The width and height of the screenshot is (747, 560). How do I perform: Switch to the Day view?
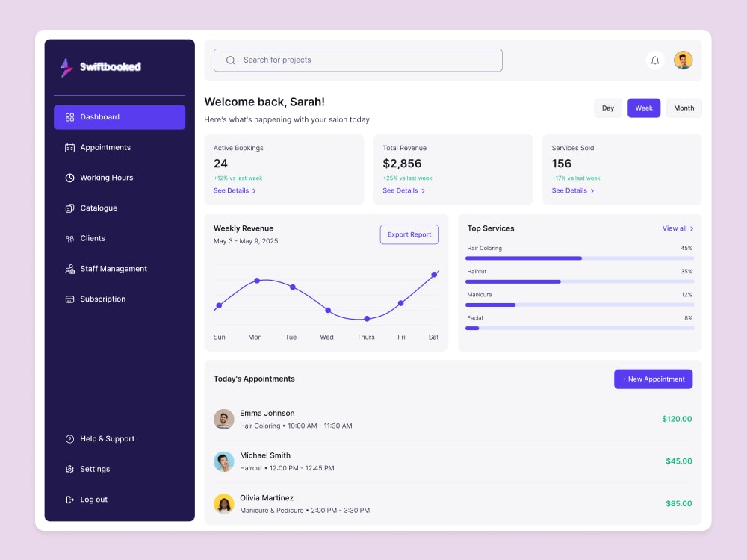point(607,108)
